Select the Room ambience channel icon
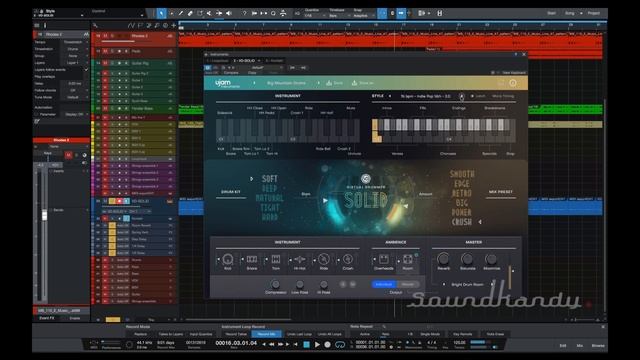This screenshot has width=640, height=360. point(408,259)
